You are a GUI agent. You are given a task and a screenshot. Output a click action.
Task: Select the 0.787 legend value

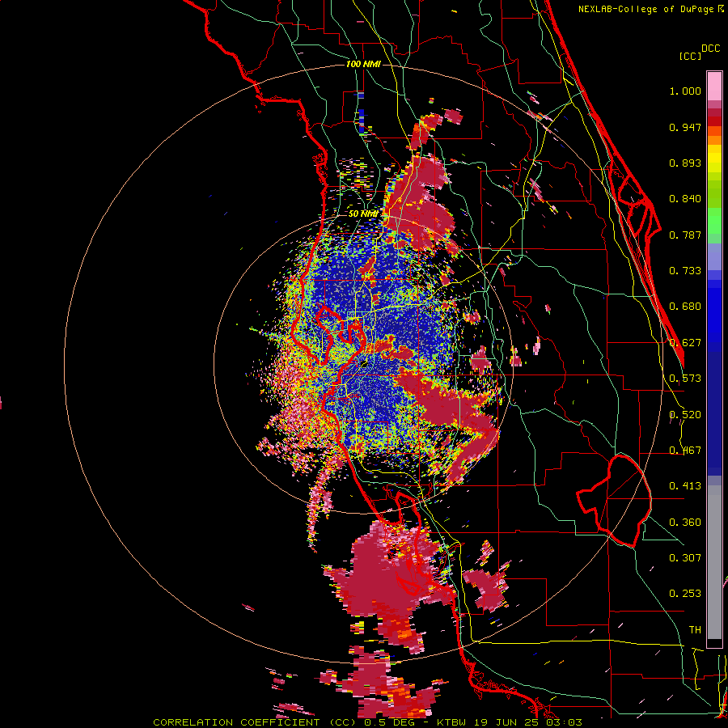685,235
